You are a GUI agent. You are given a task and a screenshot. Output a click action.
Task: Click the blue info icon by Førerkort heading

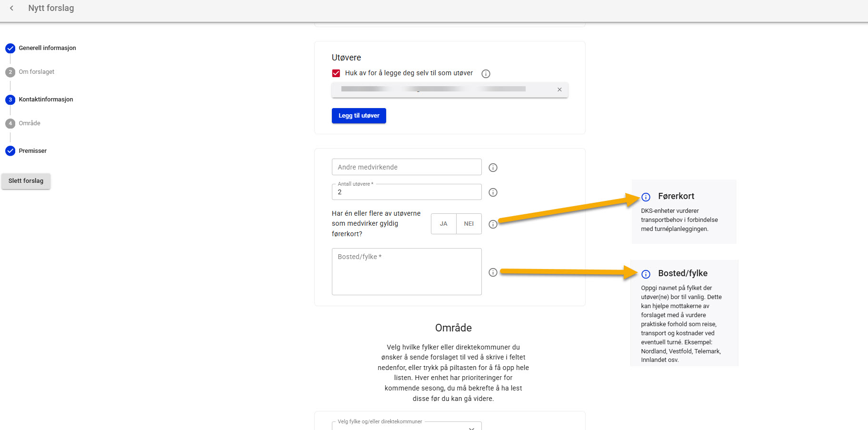click(x=646, y=197)
